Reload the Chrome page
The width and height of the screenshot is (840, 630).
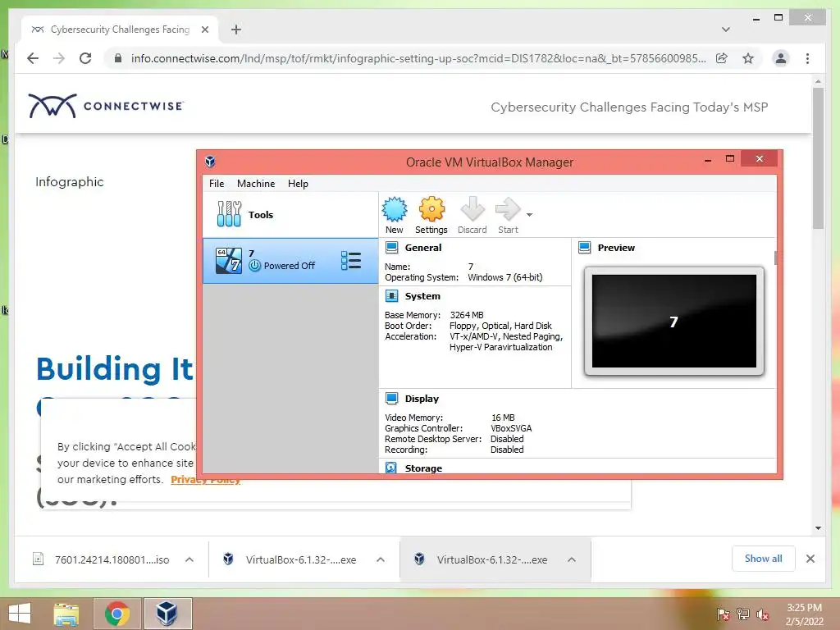(85, 58)
